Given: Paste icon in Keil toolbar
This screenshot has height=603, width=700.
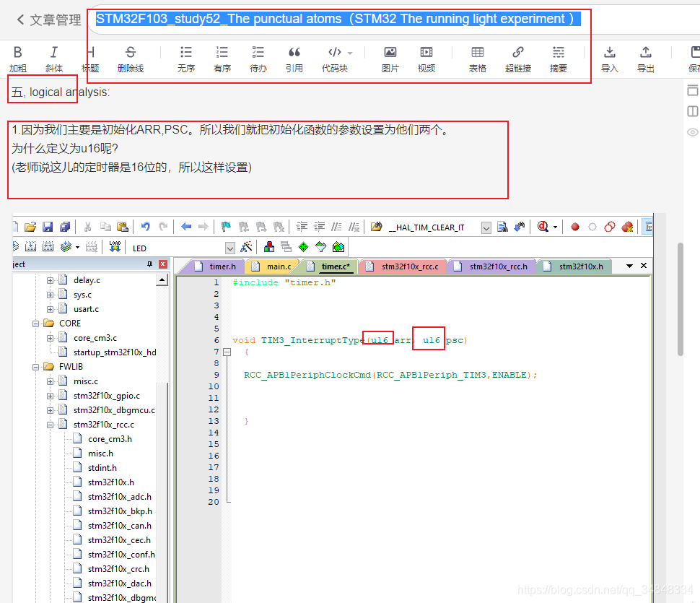Looking at the screenshot, I should (123, 227).
